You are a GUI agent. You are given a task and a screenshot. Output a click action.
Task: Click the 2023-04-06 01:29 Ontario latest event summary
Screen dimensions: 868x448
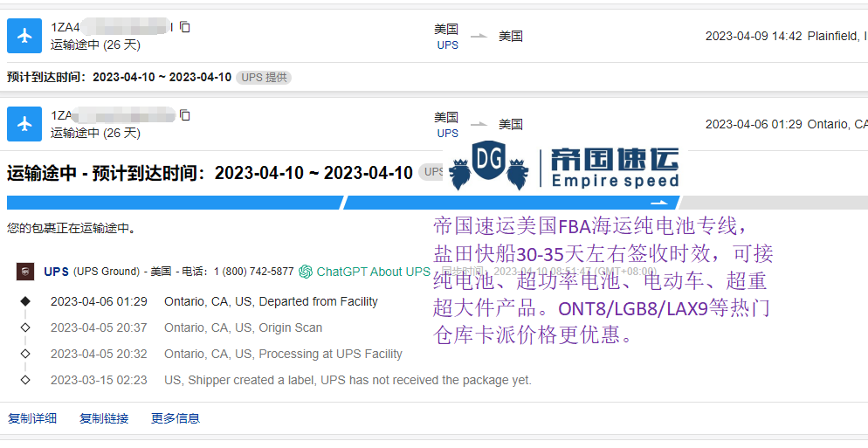pos(786,124)
